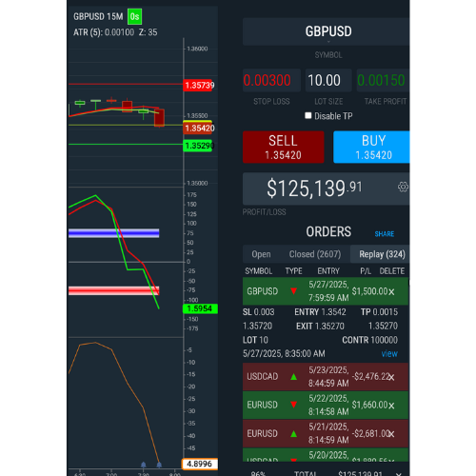Click the P/L column header
Screen dimensions: 476x476
[x=366, y=271]
